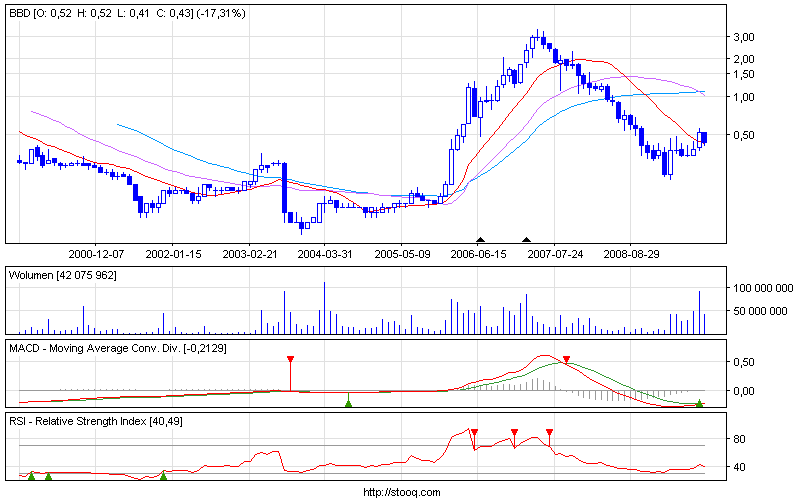This screenshot has height=500, width=800.
Task: Click the highest candlestick at the 3,00 peak
Action: pyautogui.click(x=538, y=36)
